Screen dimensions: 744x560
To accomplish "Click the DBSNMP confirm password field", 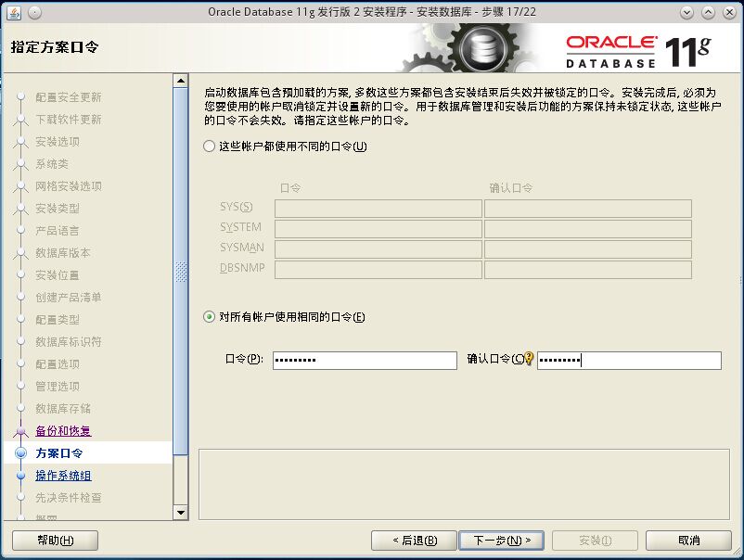I will click(x=588, y=270).
